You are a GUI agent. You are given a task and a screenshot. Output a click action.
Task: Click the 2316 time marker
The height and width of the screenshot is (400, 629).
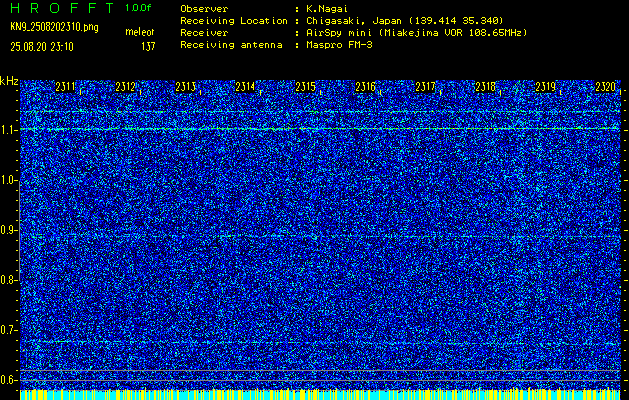365,87
